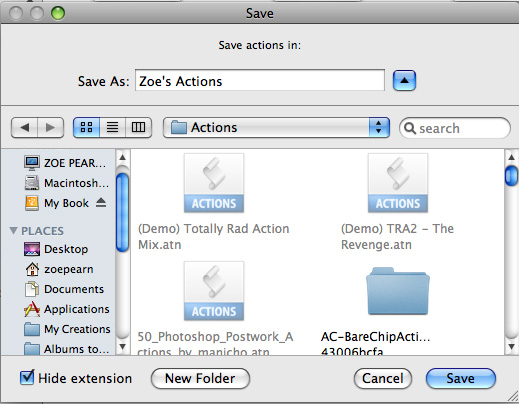The image size is (519, 404).
Task: Switch to icon view mode
Action: tap(86, 127)
